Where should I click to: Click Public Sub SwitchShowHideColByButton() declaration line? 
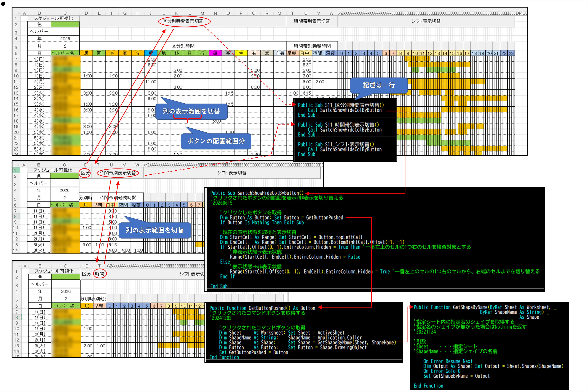click(x=257, y=193)
